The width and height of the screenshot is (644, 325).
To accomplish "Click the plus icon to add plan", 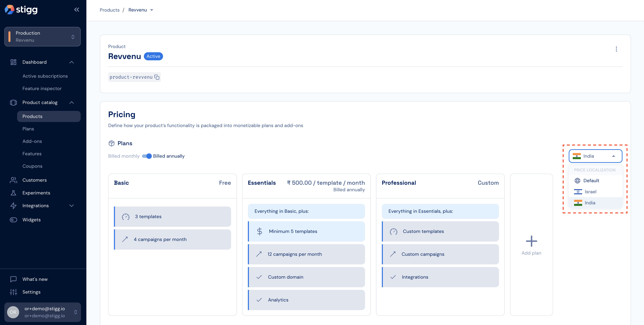I will 531,241.
